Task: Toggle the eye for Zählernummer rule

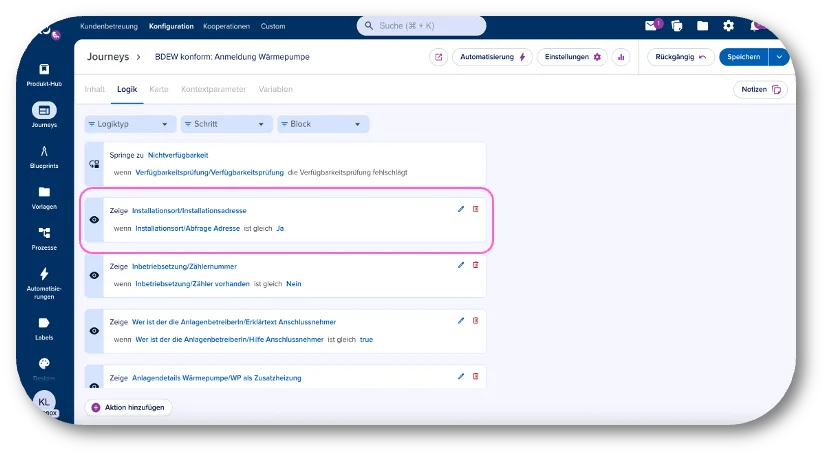Action: click(x=94, y=275)
